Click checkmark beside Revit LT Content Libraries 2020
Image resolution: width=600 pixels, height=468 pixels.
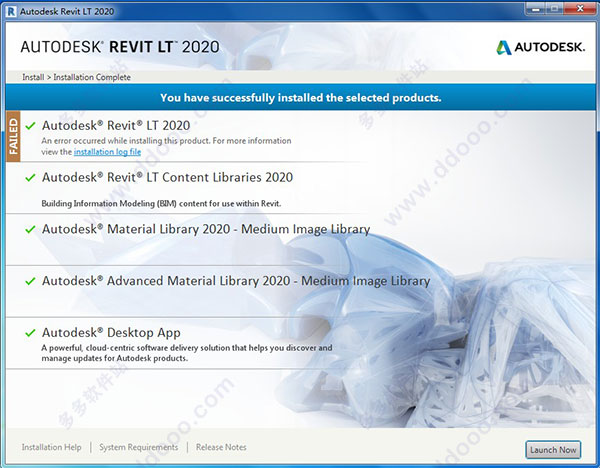30,178
